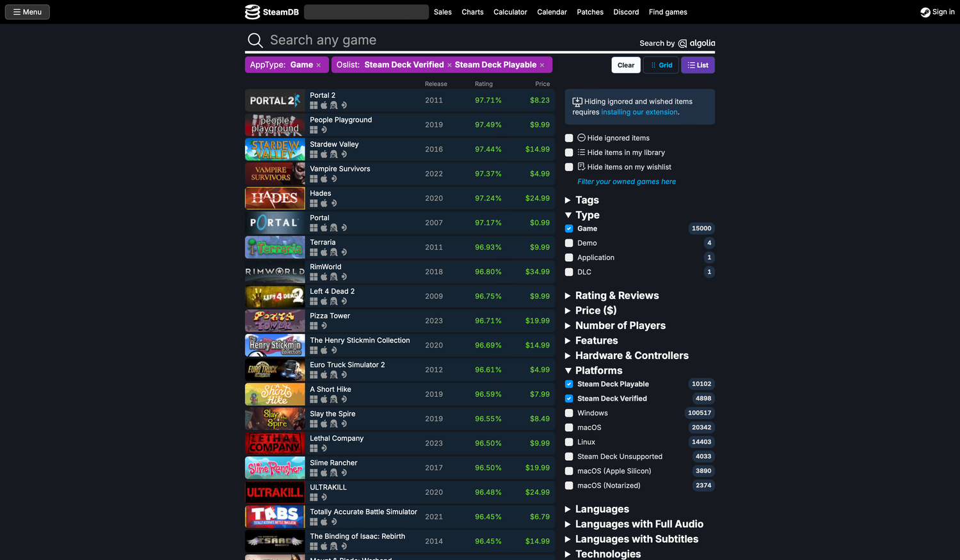This screenshot has height=560, width=960.
Task: Click the Steam Deck icon under People Playground
Action: point(324,130)
